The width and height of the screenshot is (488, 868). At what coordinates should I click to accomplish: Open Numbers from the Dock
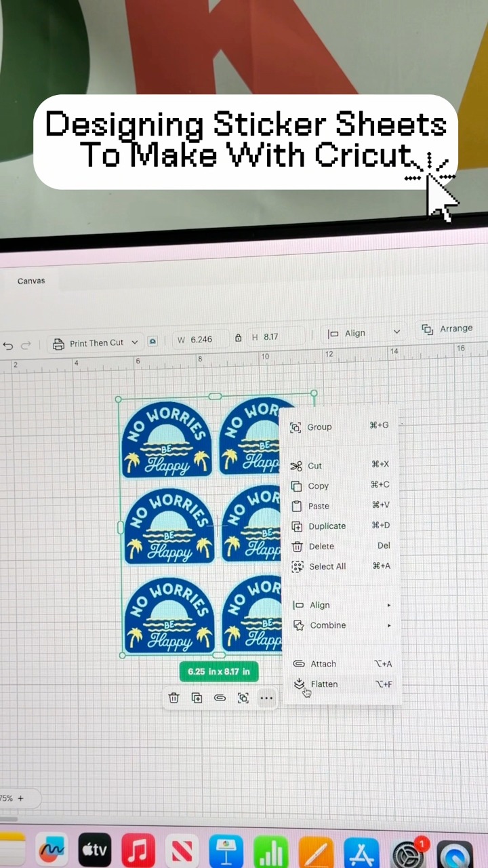point(270,853)
